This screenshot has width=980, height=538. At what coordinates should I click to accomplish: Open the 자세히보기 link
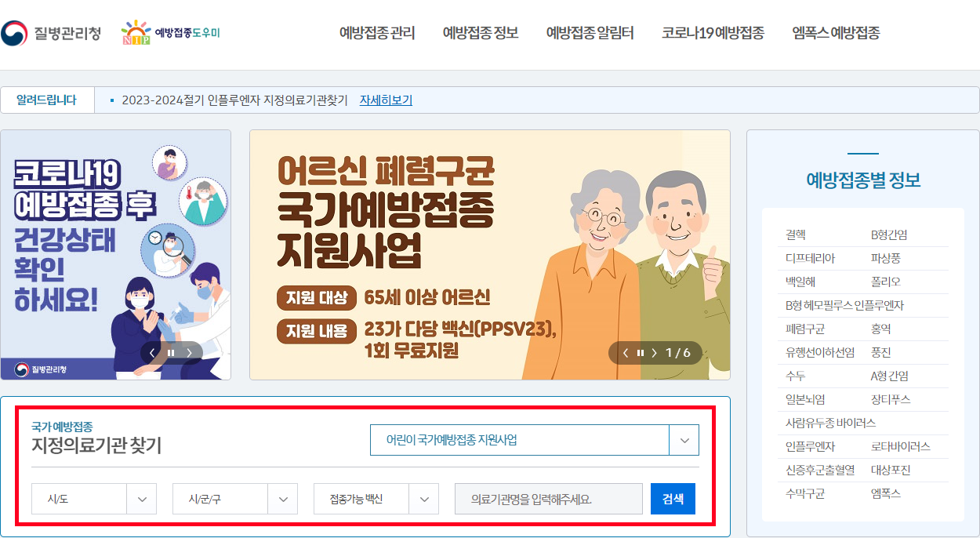click(385, 100)
